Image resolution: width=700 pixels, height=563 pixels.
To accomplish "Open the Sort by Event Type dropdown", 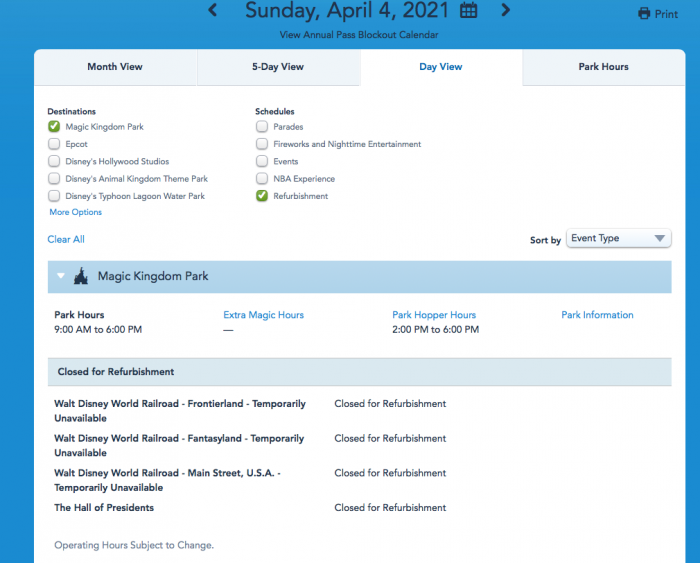I will 618,239.
